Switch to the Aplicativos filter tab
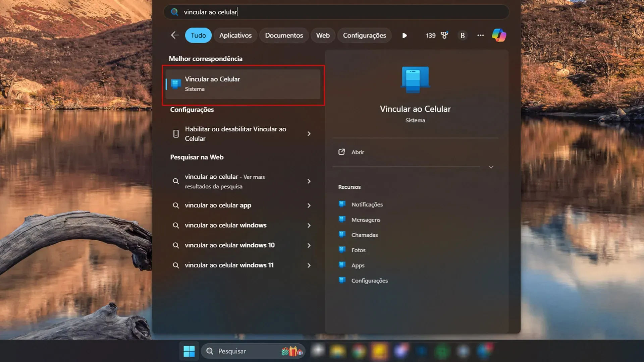644x362 pixels. (x=235, y=35)
